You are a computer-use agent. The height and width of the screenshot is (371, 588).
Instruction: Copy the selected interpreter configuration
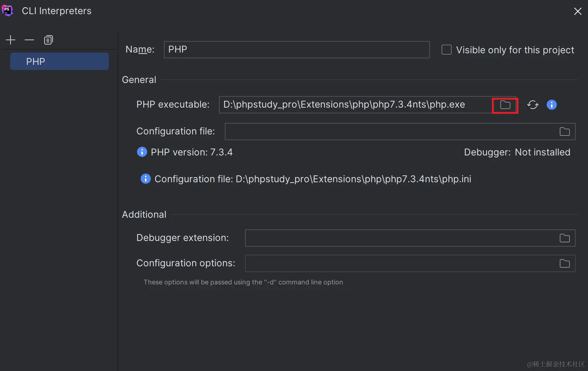tap(48, 40)
